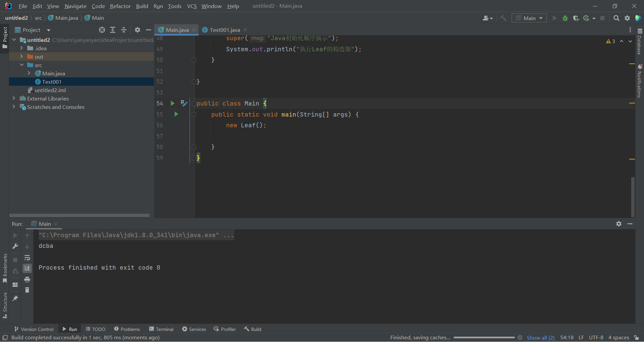
Task: Click the print icon in Run console
Action: click(x=27, y=280)
